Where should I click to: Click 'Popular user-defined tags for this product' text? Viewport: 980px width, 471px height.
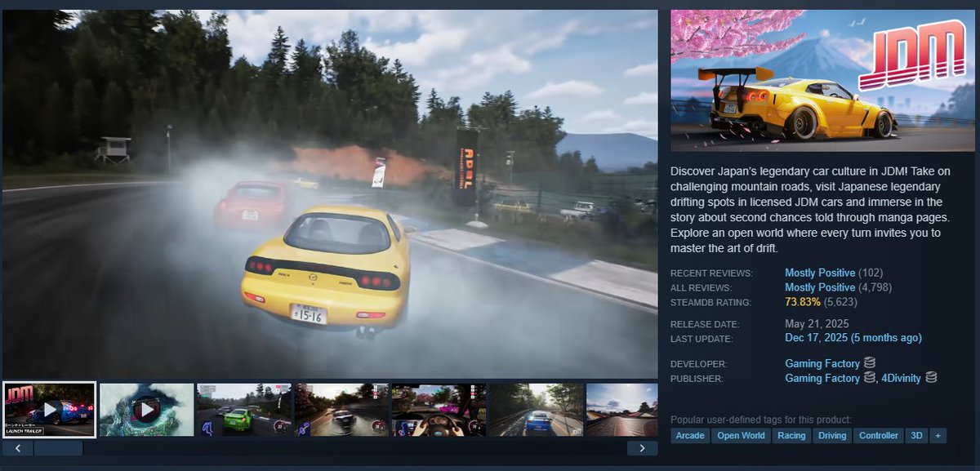click(x=761, y=420)
